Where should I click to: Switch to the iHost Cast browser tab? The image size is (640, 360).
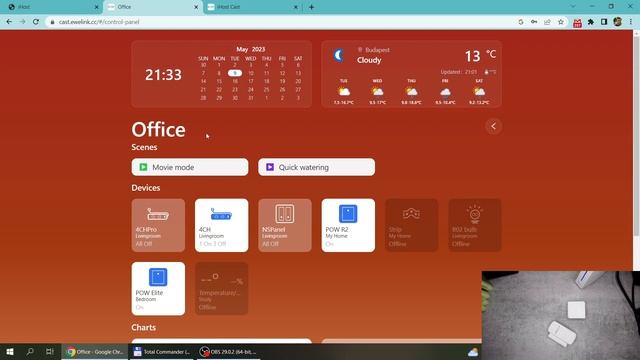click(252, 7)
